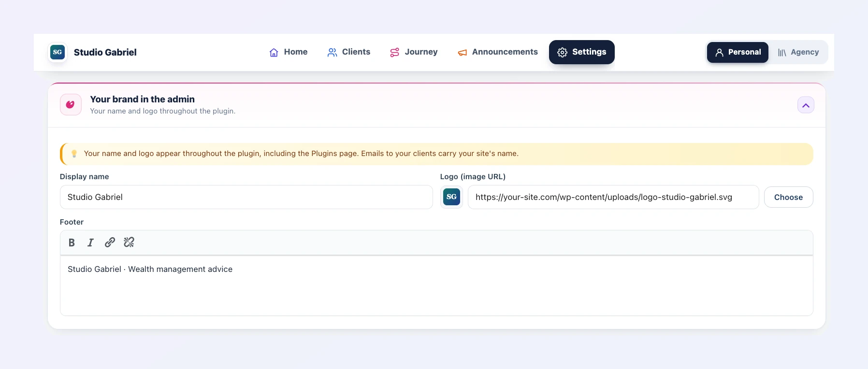Click 'Your name and logo throughout the plugin.' subtitle
The image size is (868, 369).
(163, 111)
